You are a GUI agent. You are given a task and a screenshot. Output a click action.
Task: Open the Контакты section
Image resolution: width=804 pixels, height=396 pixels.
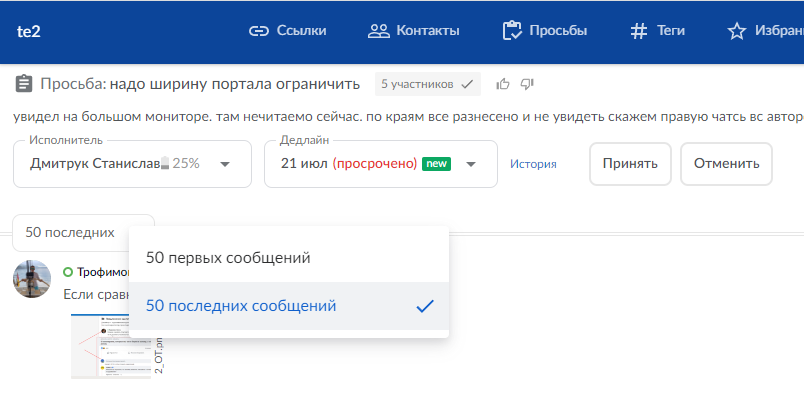(413, 31)
